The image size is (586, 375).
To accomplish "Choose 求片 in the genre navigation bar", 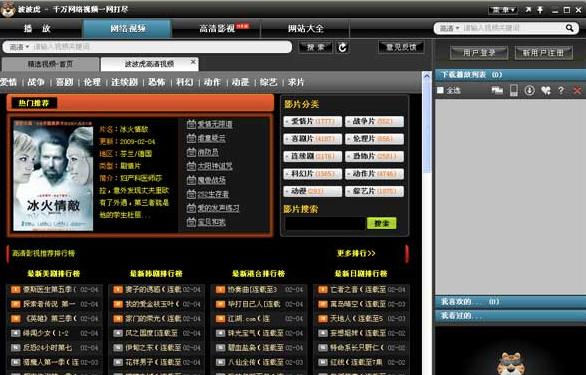I will (x=296, y=82).
